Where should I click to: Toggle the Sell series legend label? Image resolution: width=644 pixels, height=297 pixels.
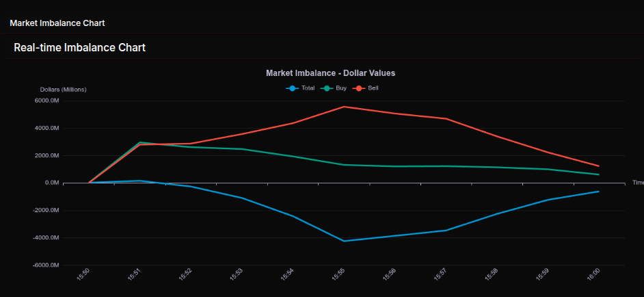click(373, 88)
